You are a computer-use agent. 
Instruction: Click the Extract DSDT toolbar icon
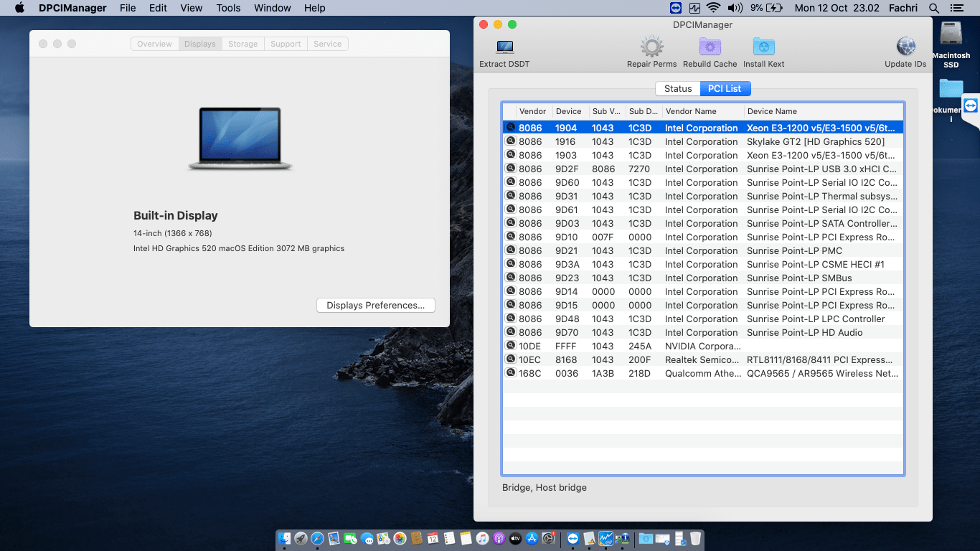tap(504, 47)
